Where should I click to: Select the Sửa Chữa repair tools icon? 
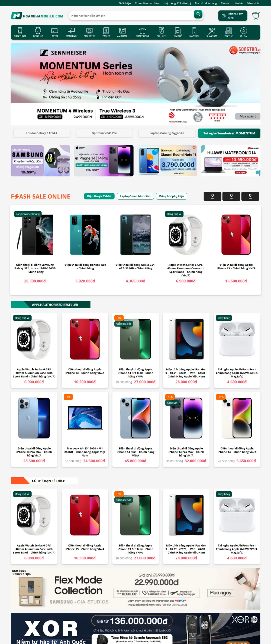pos(212,32)
